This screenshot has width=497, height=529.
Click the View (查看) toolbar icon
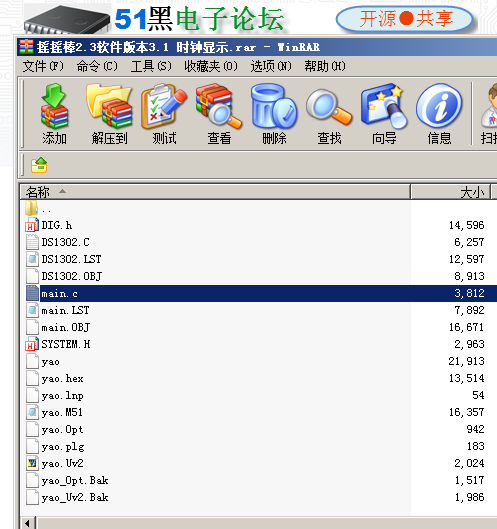click(x=219, y=106)
